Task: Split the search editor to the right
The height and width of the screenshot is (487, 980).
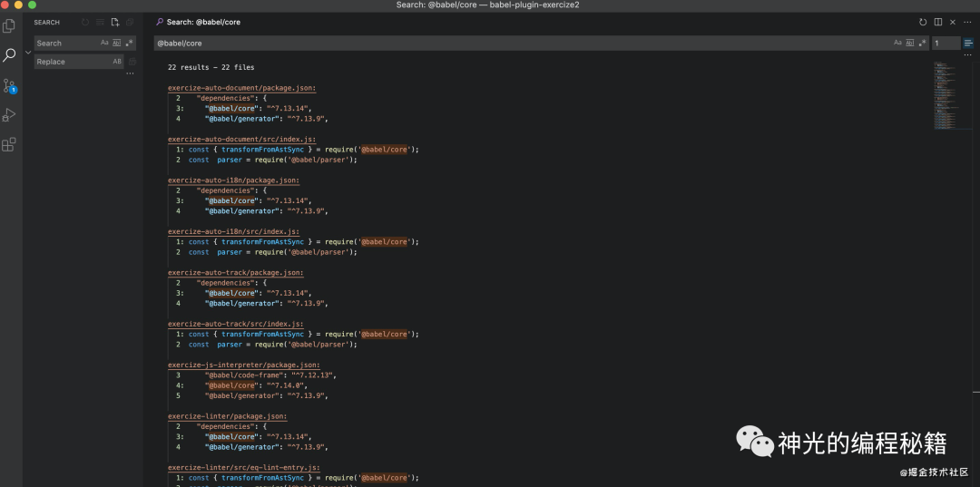Action: [938, 22]
